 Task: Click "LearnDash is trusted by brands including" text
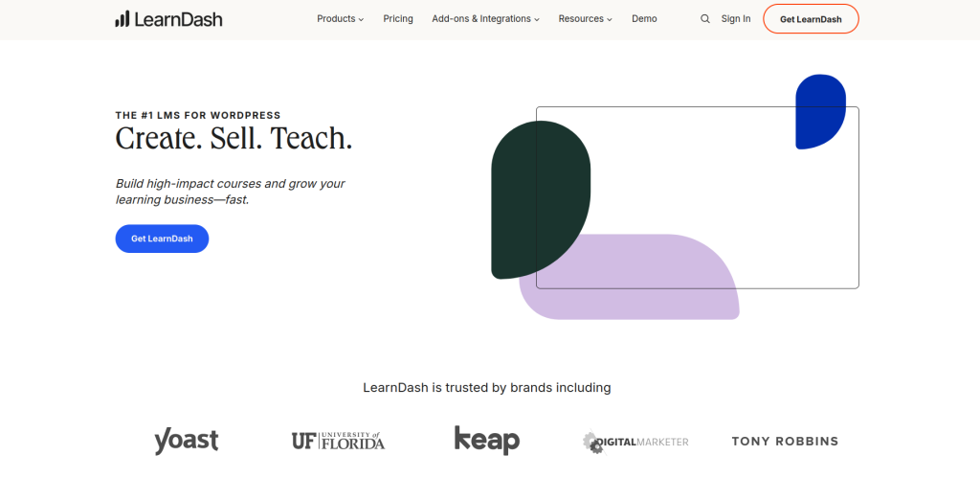(x=487, y=388)
